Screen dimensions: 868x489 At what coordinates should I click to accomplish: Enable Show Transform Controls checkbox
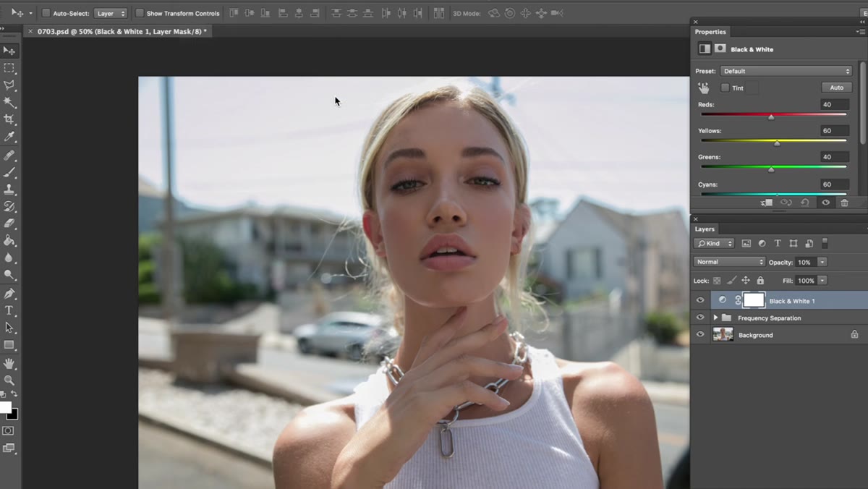pyautogui.click(x=140, y=13)
